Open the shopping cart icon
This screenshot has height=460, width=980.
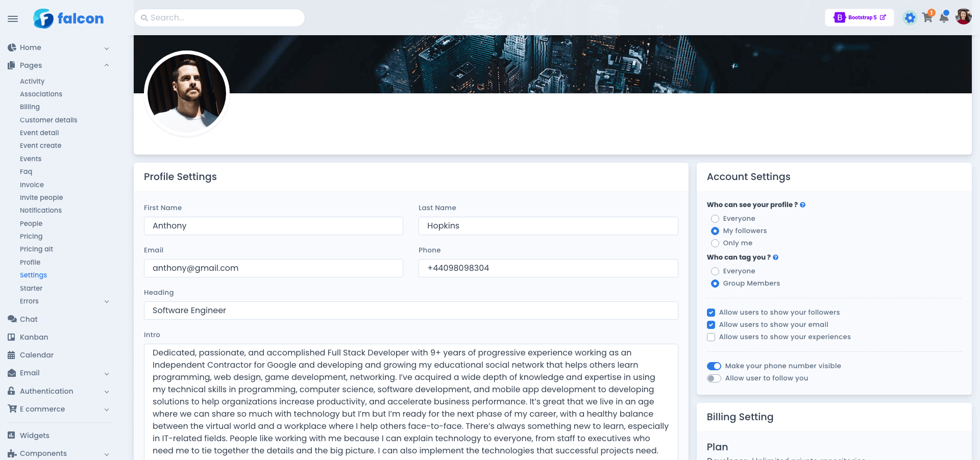[x=927, y=17]
